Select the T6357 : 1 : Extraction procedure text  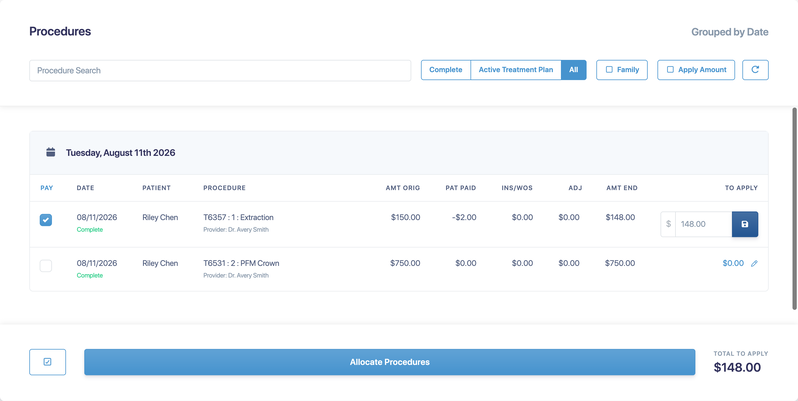tap(238, 217)
